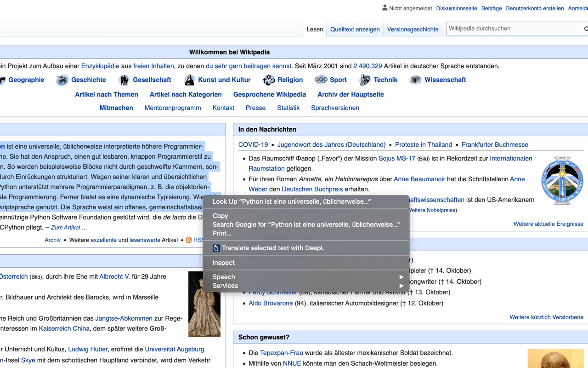
Task: Click the DeepL icon in context menu
Action: click(216, 248)
